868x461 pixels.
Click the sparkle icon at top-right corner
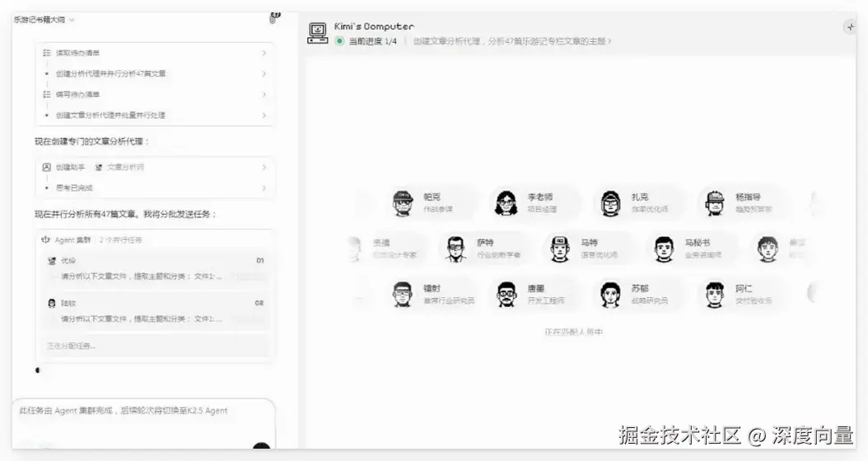(850, 26)
